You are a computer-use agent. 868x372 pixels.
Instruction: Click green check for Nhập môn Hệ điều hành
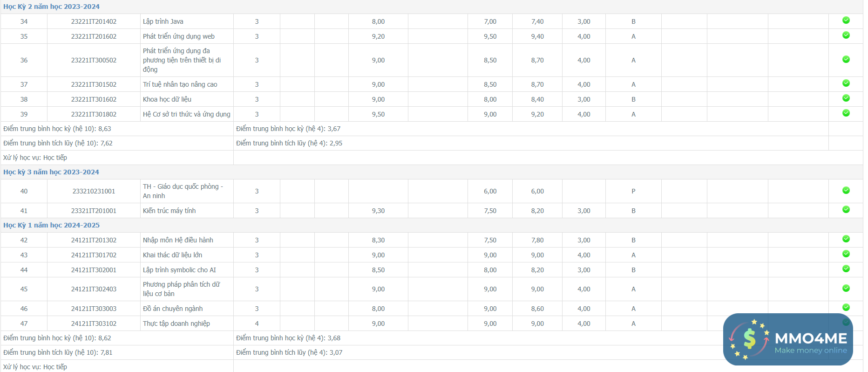point(846,239)
